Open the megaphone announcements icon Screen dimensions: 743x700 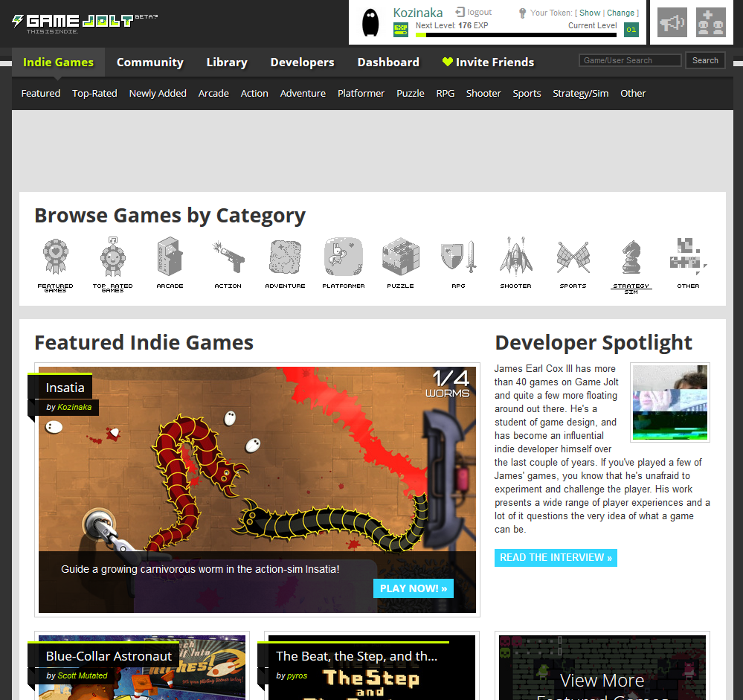click(x=672, y=22)
